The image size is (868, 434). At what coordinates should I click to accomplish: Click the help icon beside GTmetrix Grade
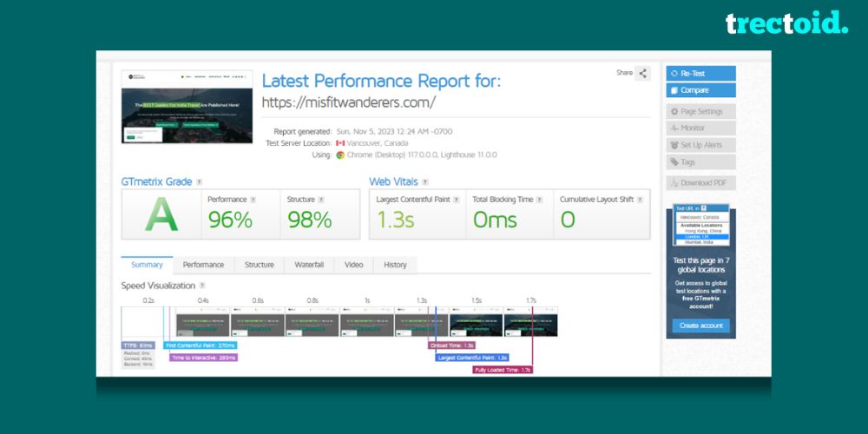[x=200, y=182]
